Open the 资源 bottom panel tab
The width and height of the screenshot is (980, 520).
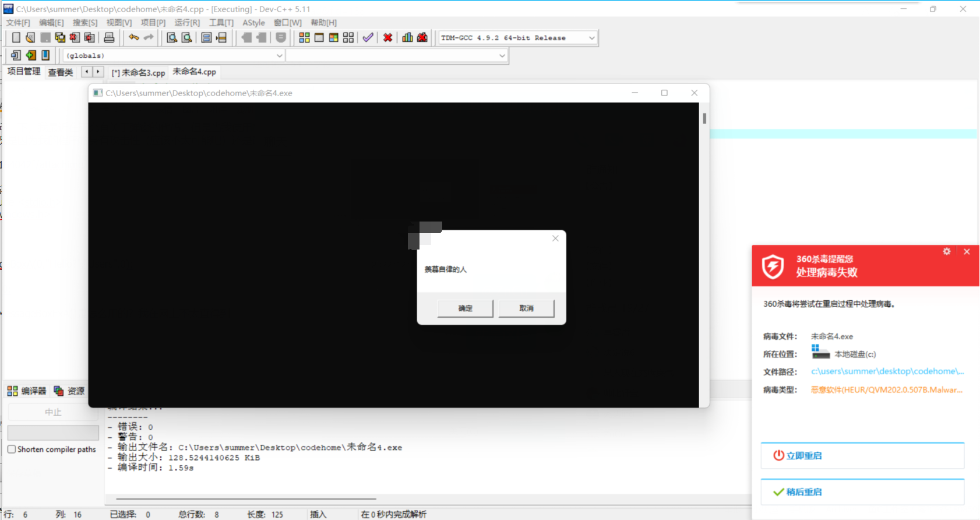[x=69, y=391]
